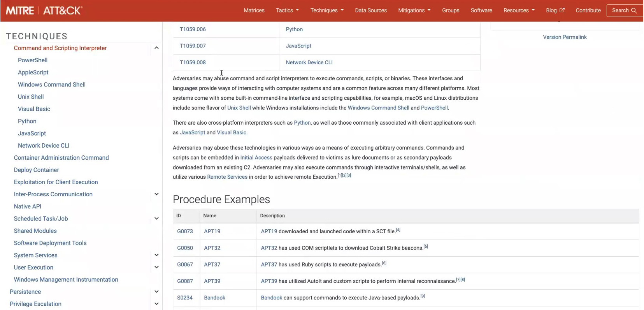Open Container Administration Command technique
Viewport: 644px width, 310px height.
click(x=61, y=158)
